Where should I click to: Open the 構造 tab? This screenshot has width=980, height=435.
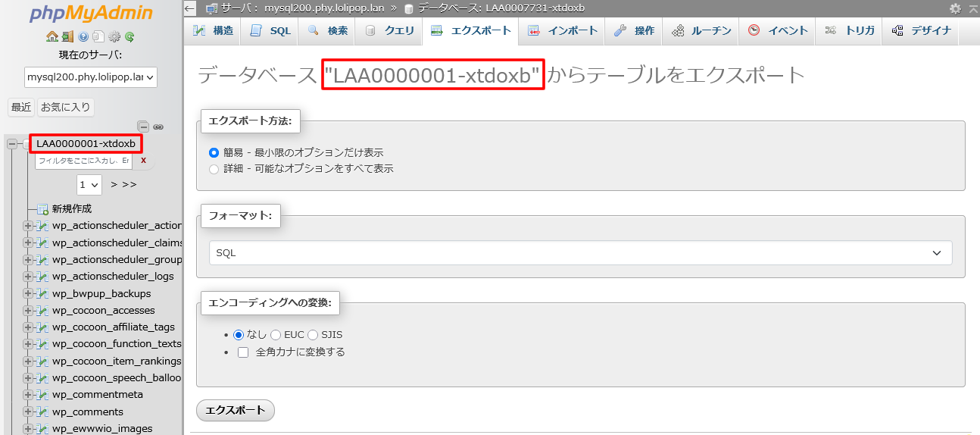click(x=213, y=31)
